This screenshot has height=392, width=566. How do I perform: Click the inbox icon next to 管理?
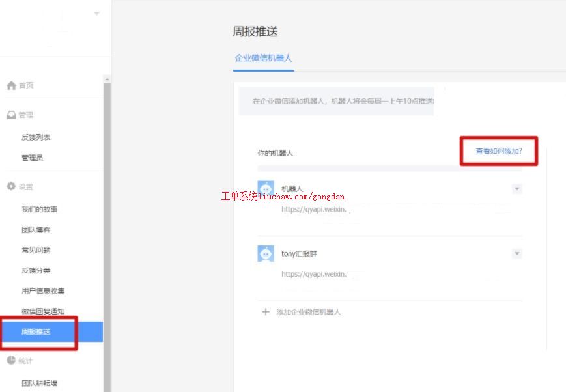11,115
